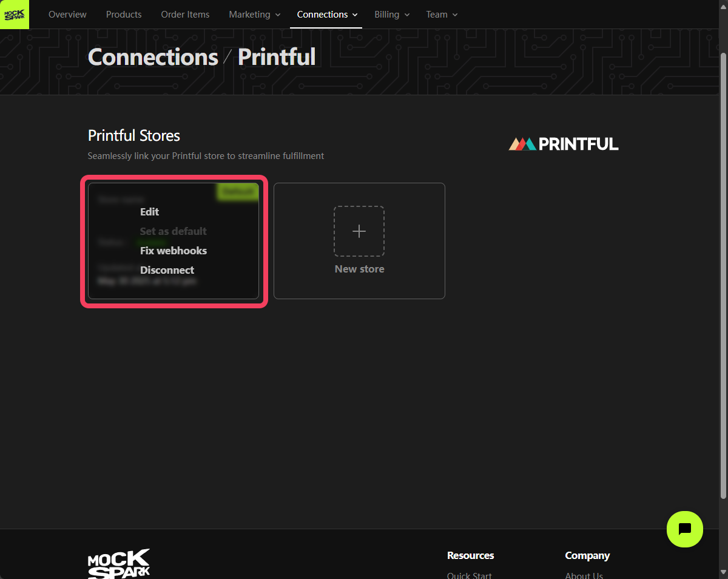Click the Resources footer heading
Image resolution: width=728 pixels, height=579 pixels.
tap(470, 555)
